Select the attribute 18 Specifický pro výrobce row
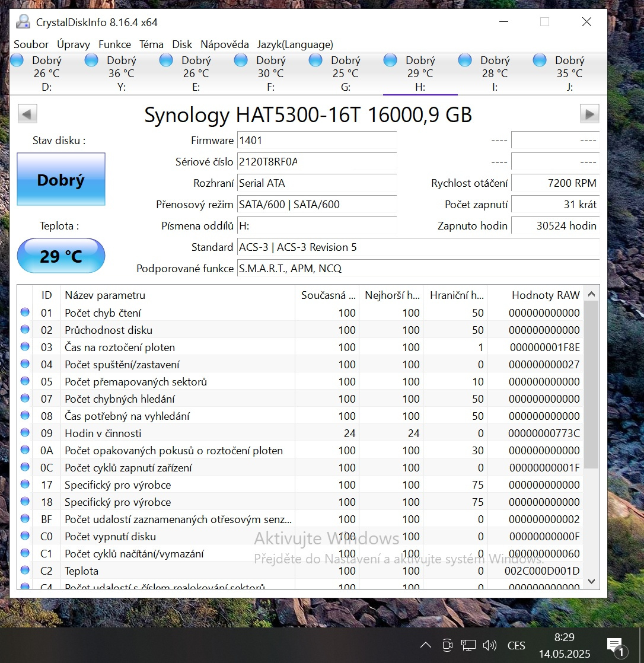Screen dimensions: 644x663 click(x=300, y=502)
